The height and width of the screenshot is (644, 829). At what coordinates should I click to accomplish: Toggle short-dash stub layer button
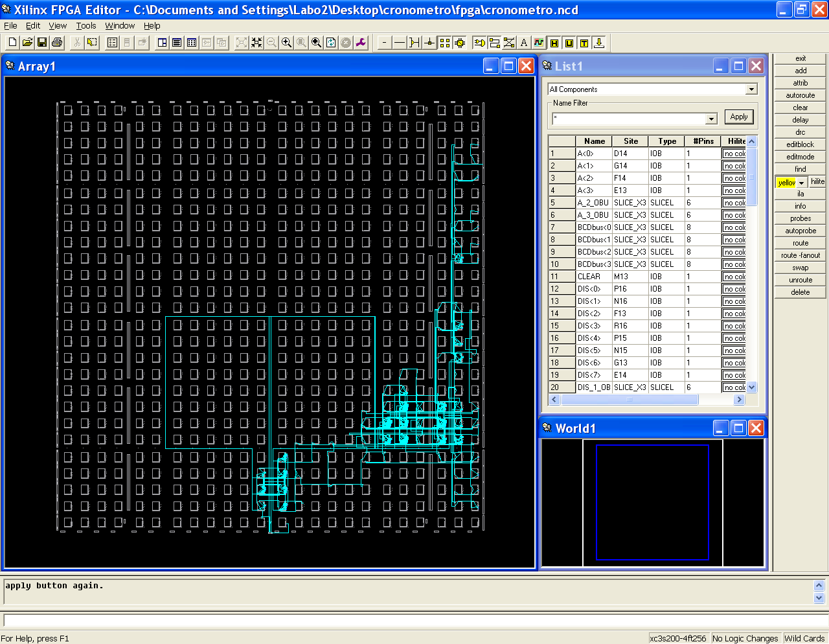(x=385, y=42)
